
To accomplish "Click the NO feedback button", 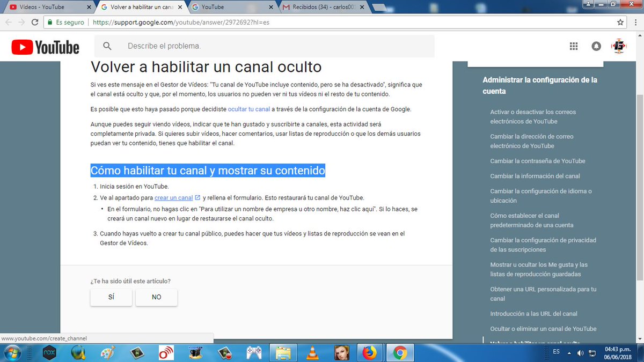I will (x=156, y=297).
